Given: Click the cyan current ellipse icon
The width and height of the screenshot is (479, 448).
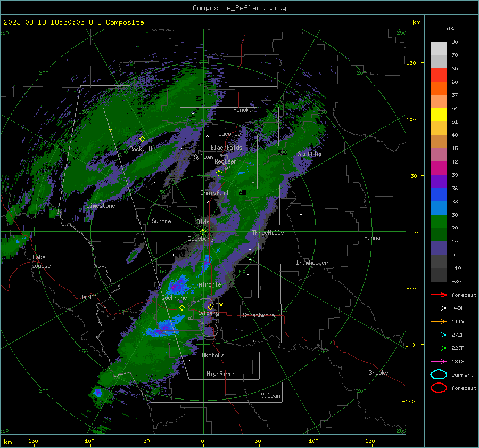Looking at the screenshot, I should 439,374.
